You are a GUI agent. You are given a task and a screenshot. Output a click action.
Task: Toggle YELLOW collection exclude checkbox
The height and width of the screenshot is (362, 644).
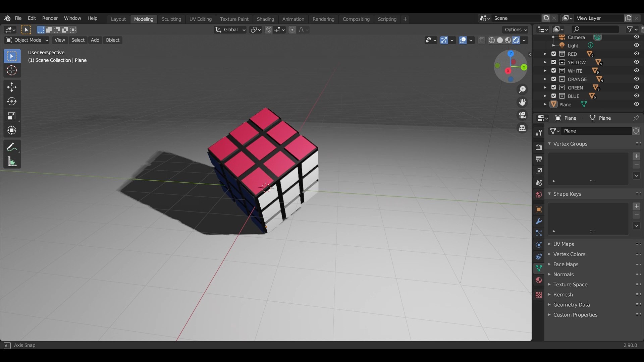pos(553,62)
